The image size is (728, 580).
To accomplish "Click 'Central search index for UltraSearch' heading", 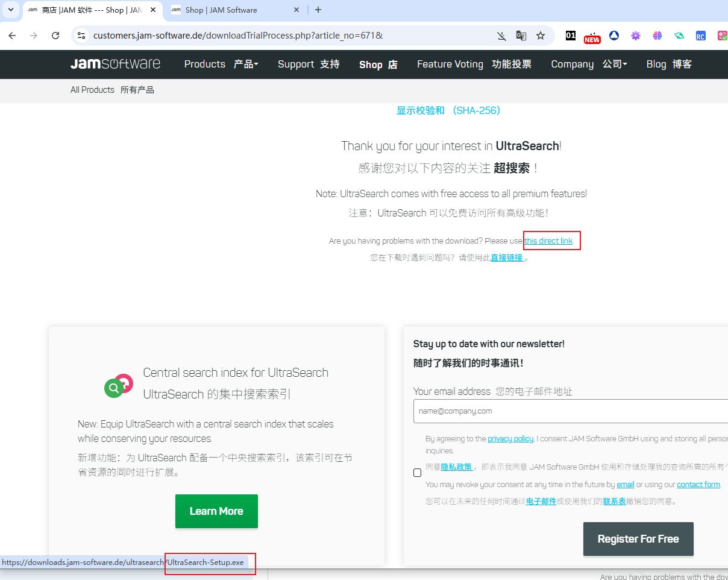I will coord(236,373).
